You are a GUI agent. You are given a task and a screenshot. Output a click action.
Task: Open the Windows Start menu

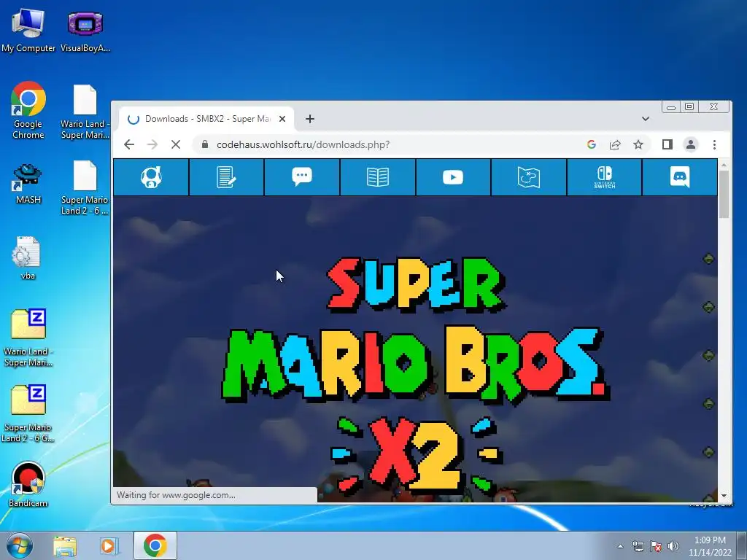pos(19,545)
